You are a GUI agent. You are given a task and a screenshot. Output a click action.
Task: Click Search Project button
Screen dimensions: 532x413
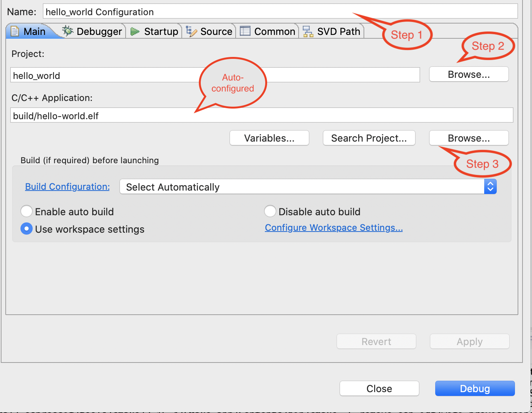[x=369, y=138]
